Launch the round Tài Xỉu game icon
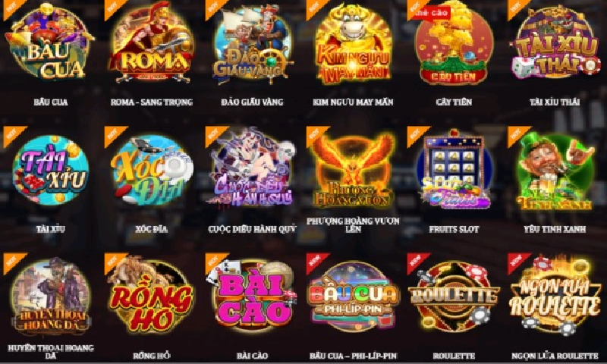Screen dimensions: 607x364 tap(51, 170)
